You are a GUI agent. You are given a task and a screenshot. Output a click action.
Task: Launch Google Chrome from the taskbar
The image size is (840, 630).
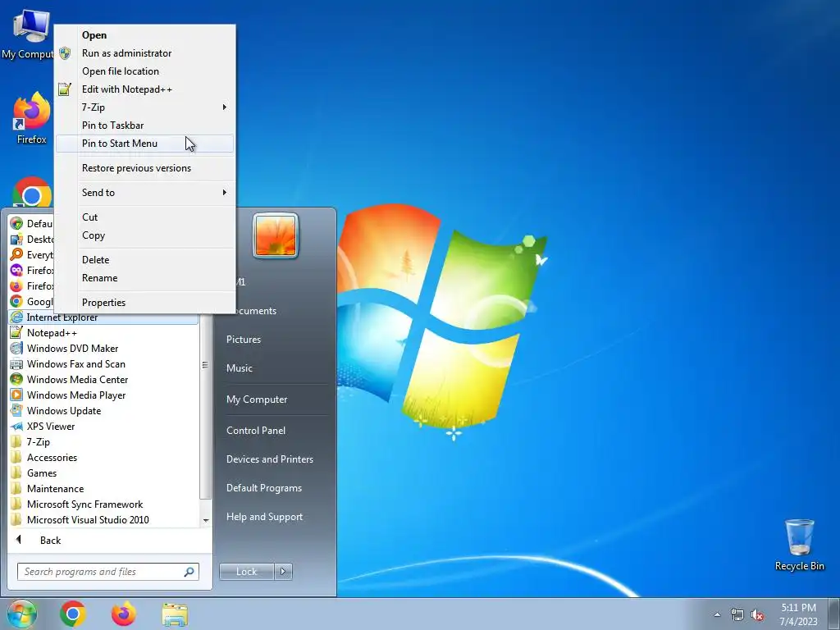click(x=73, y=614)
